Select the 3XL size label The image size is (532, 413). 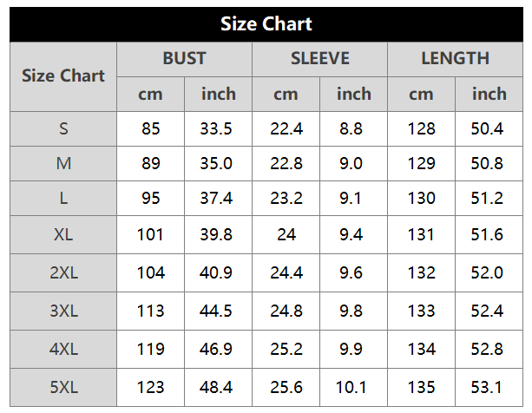pyautogui.click(x=63, y=311)
